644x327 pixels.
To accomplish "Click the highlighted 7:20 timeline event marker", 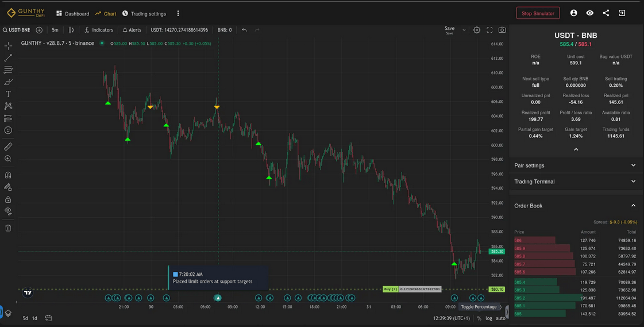I will pos(218,298).
